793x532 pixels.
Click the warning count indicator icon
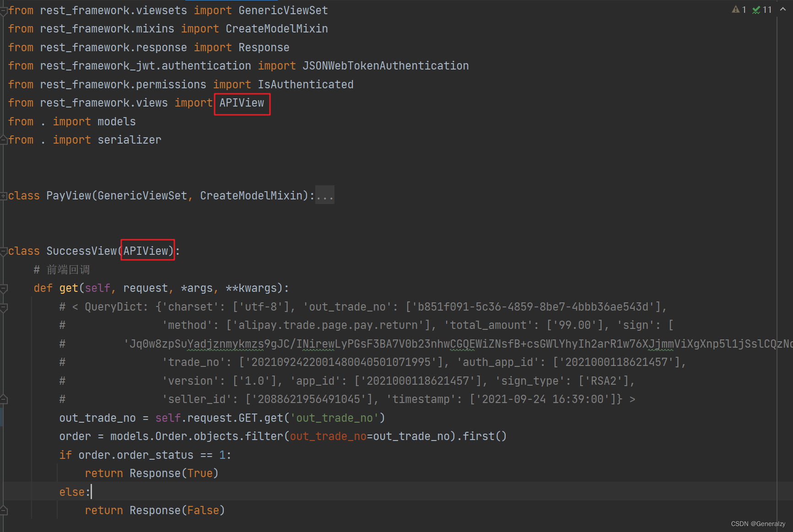[736, 10]
